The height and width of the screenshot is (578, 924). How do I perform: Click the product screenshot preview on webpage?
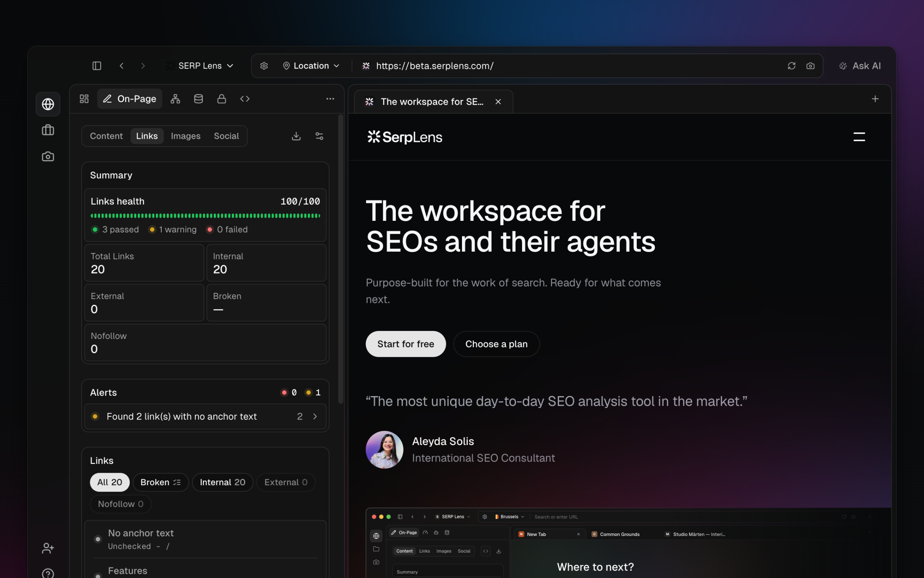coord(628,543)
